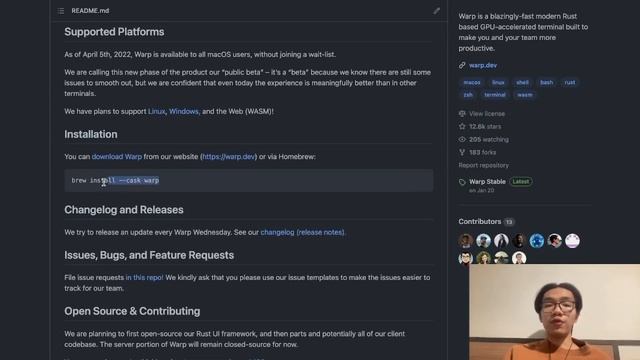
Task: Open the pinkish-white contributor avatar
Action: pyautogui.click(x=572, y=241)
